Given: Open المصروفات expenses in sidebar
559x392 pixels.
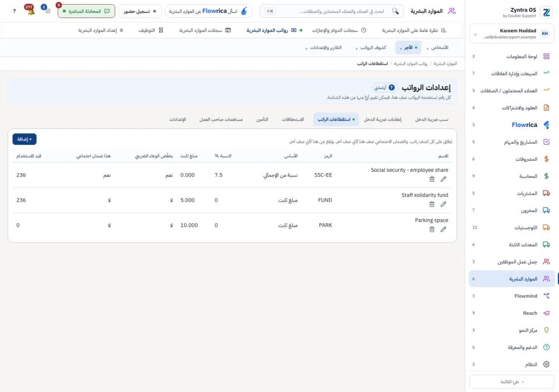Looking at the screenshot, I should pos(512,159).
